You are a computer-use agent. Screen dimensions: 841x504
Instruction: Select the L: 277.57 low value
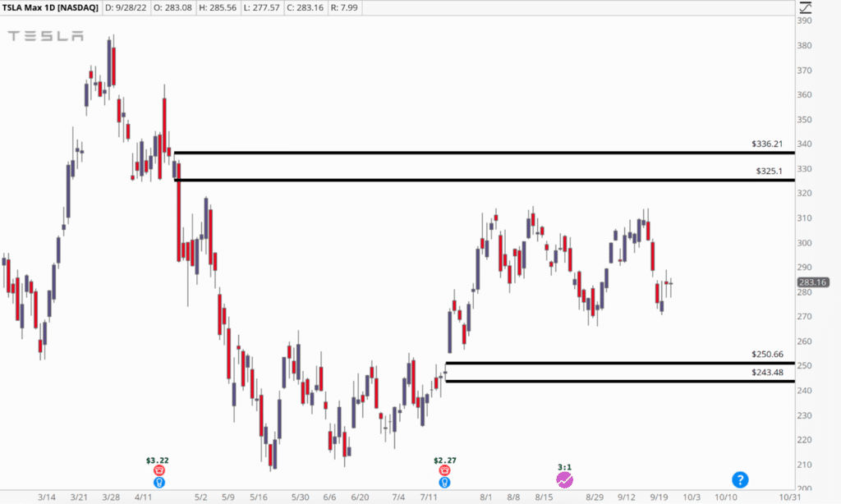click(x=261, y=7)
